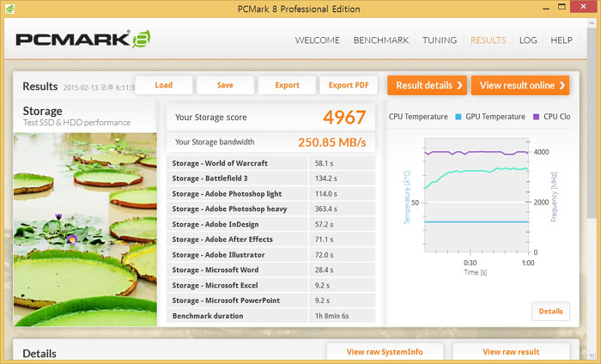The width and height of the screenshot is (601, 364).
Task: Click the 1h 8min 6s duration value
Action: click(332, 316)
